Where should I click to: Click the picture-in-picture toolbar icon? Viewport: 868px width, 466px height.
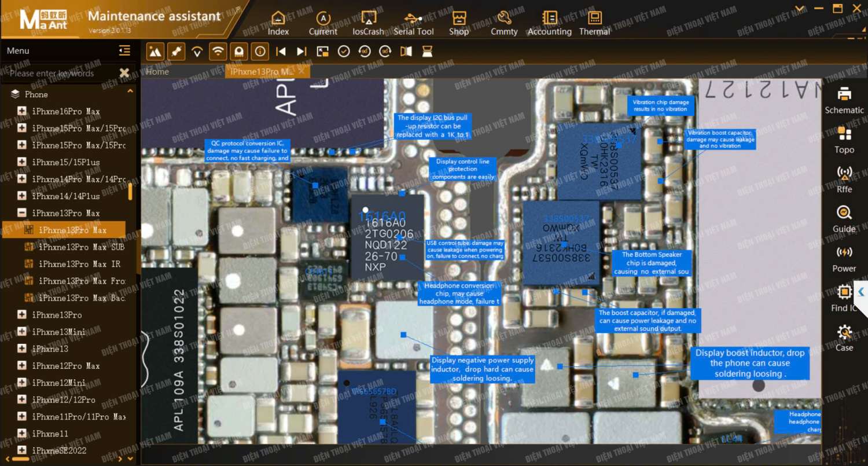click(x=323, y=52)
